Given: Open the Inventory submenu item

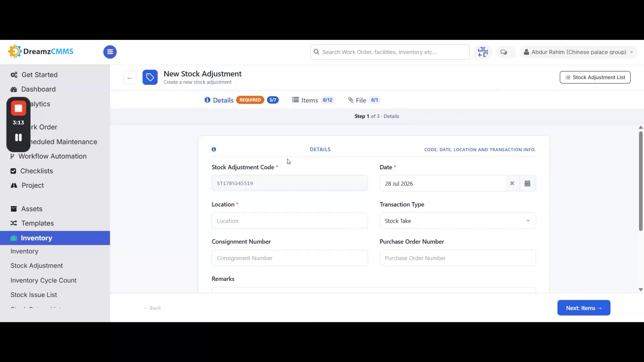Looking at the screenshot, I should (24, 251).
